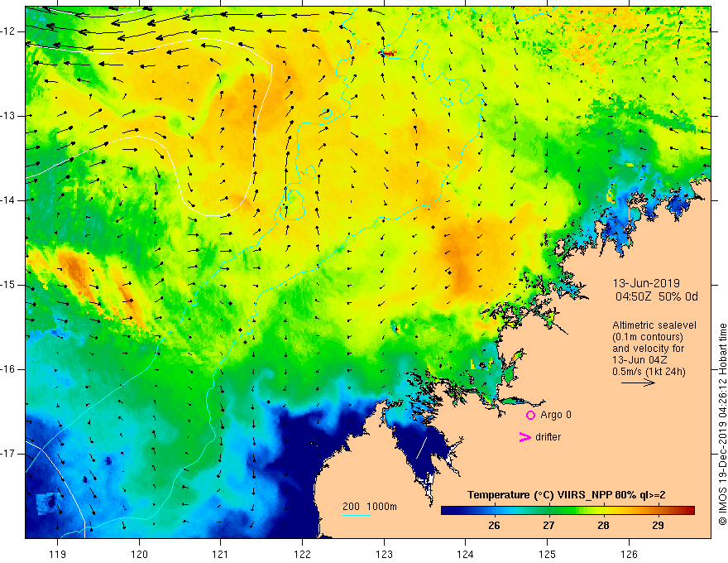Viewport: 728px width, 563px height.
Task: Click the 27 label under the color bar
Action: click(x=548, y=526)
